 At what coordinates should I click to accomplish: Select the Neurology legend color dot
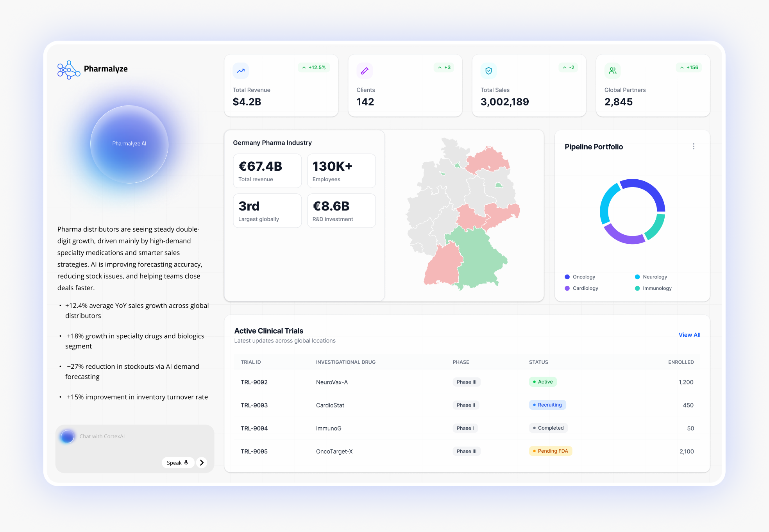point(637,277)
